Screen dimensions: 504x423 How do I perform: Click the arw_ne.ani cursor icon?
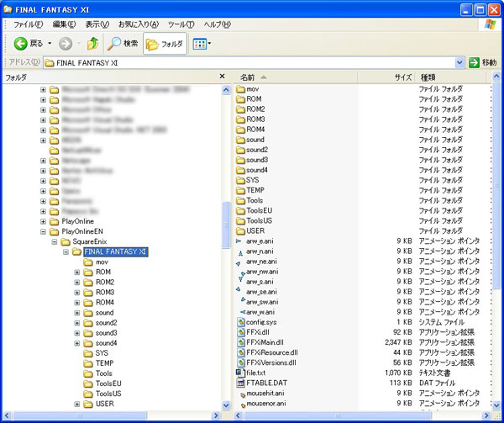[x=239, y=263]
